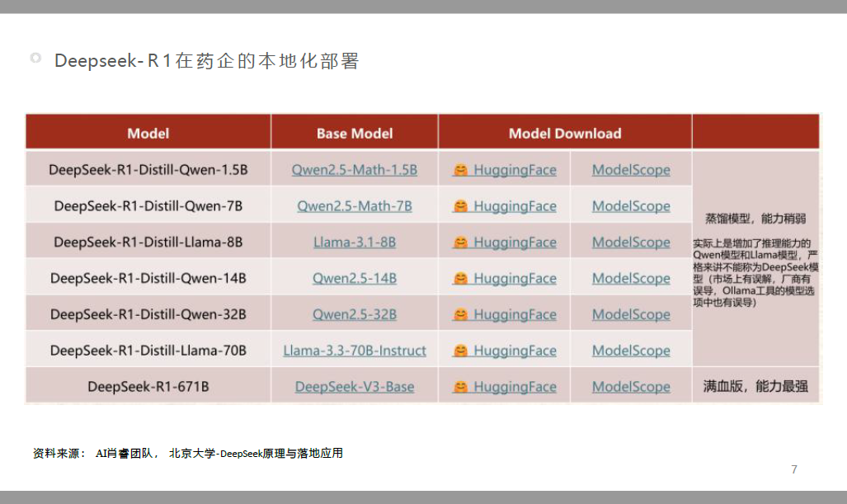Open the Llama-3.3-70B-Instruct base model link
847x504 pixels.
click(x=355, y=351)
